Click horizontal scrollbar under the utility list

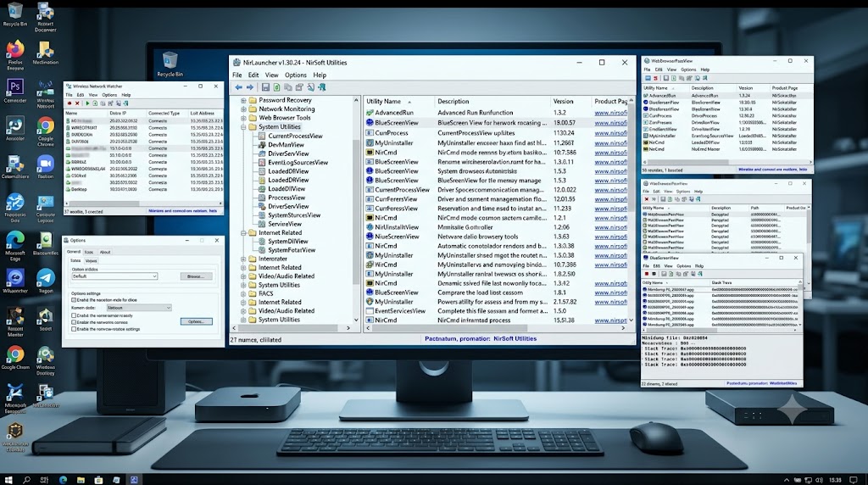[497, 328]
